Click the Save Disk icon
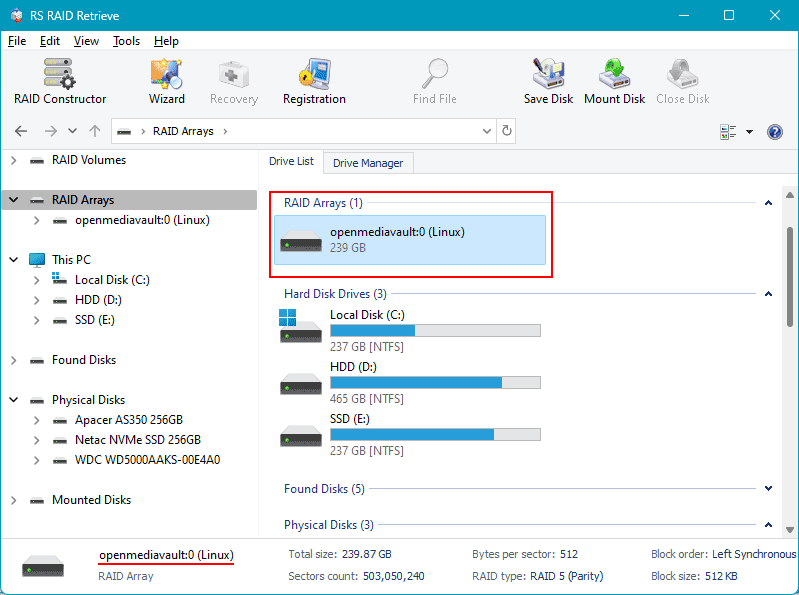Screen dimensions: 799x595 point(548,81)
